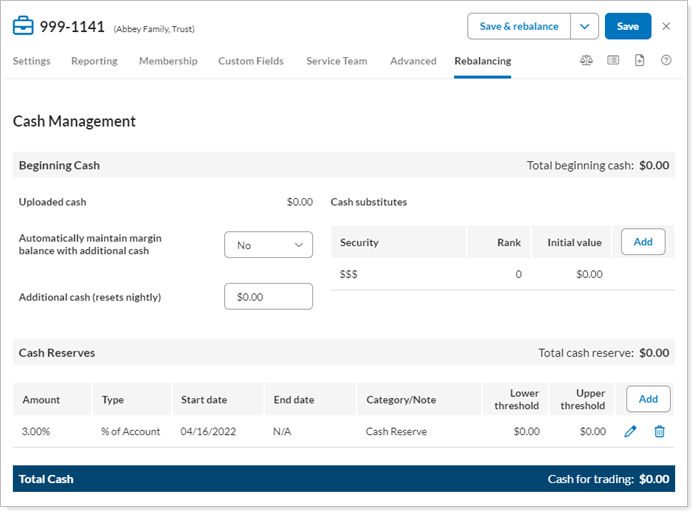The image size is (697, 516).
Task: Open the Reporting tab
Action: [94, 61]
